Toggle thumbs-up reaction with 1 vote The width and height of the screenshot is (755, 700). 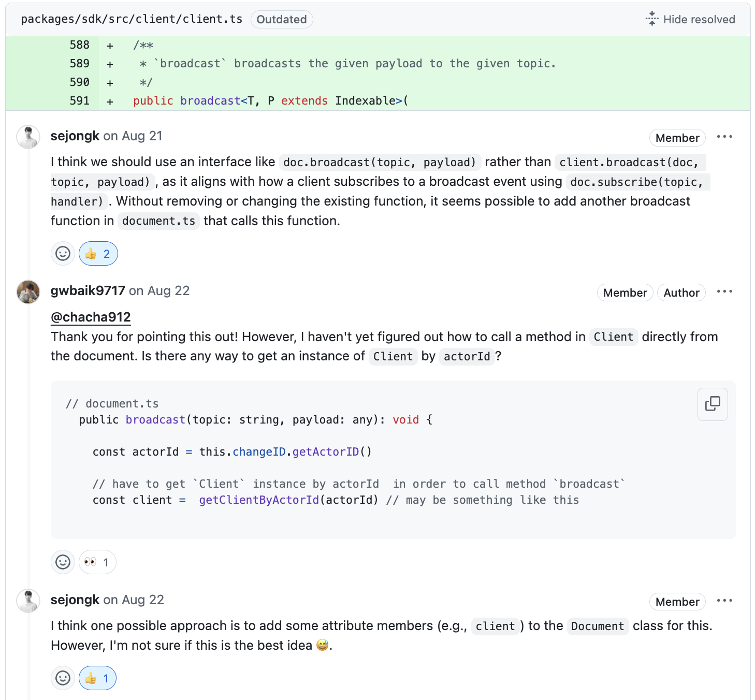tap(97, 678)
